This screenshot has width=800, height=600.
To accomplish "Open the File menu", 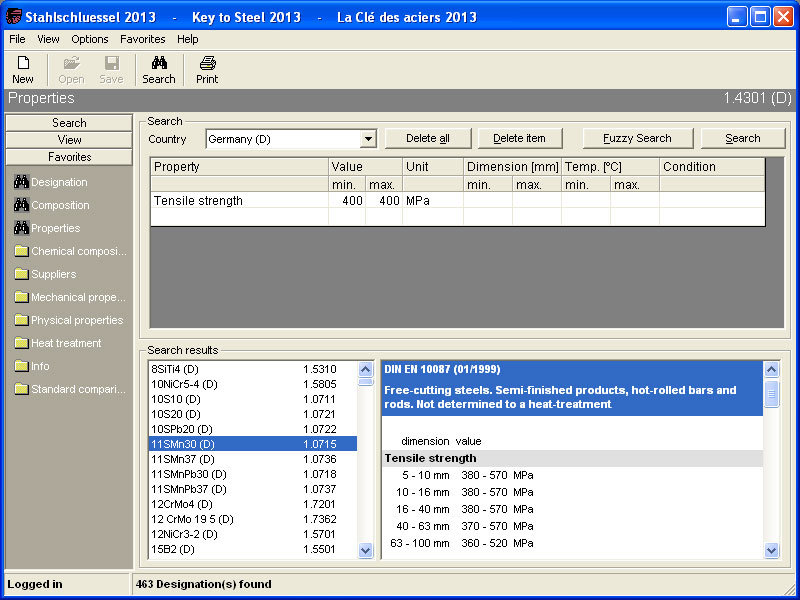I will 17,39.
